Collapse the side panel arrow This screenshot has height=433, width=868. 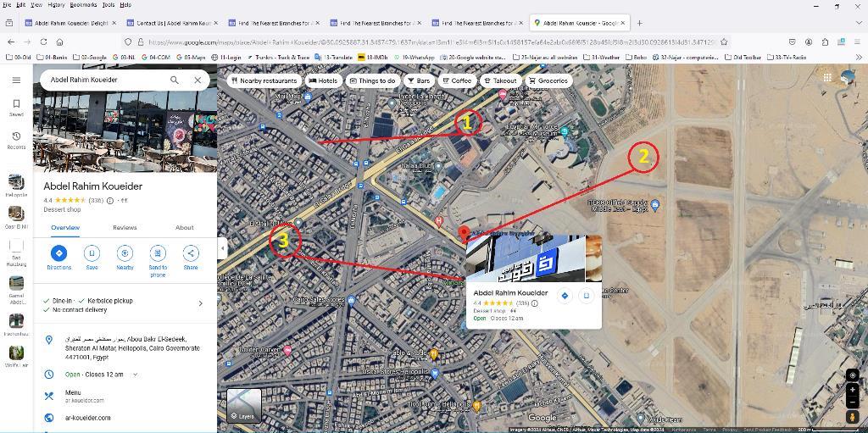(223, 248)
